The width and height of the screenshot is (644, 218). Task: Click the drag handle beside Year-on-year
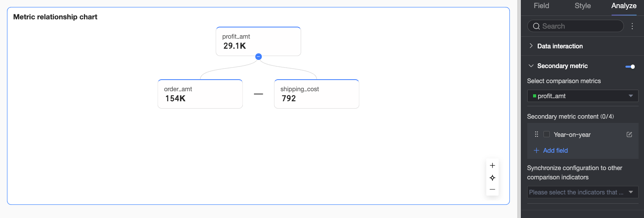coord(537,135)
